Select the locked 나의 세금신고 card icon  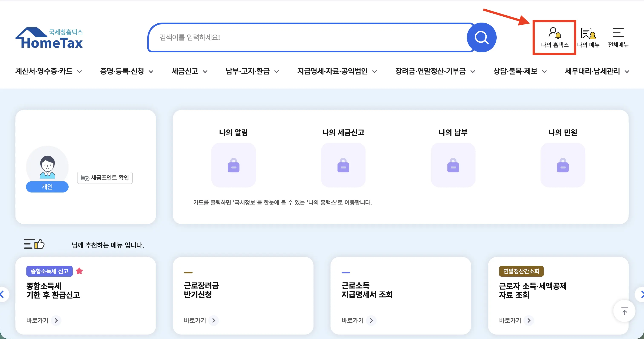(x=343, y=165)
